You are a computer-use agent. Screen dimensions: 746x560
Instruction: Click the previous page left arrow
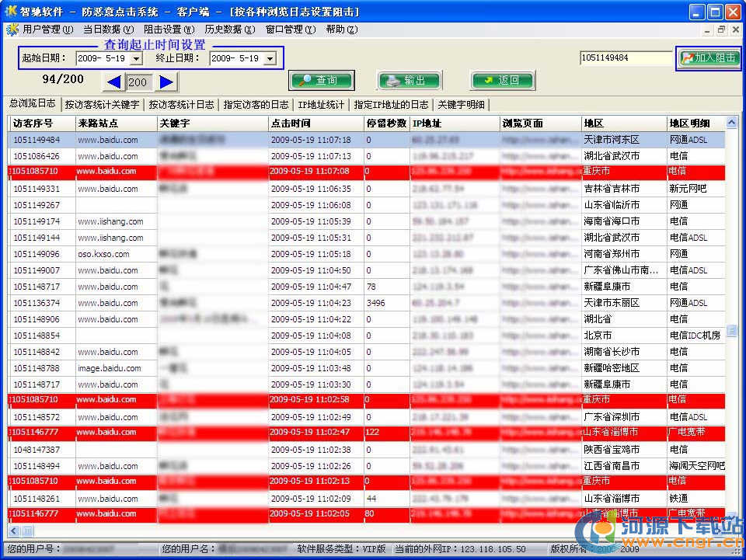pos(114,82)
